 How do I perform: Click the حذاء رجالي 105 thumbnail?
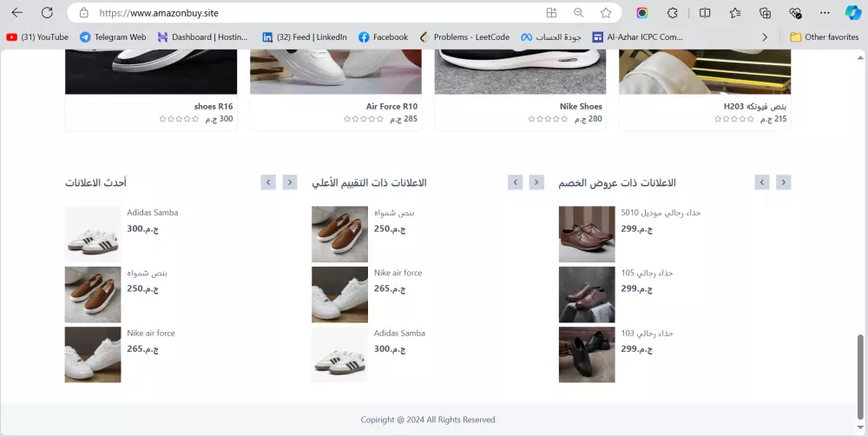pyautogui.click(x=587, y=295)
